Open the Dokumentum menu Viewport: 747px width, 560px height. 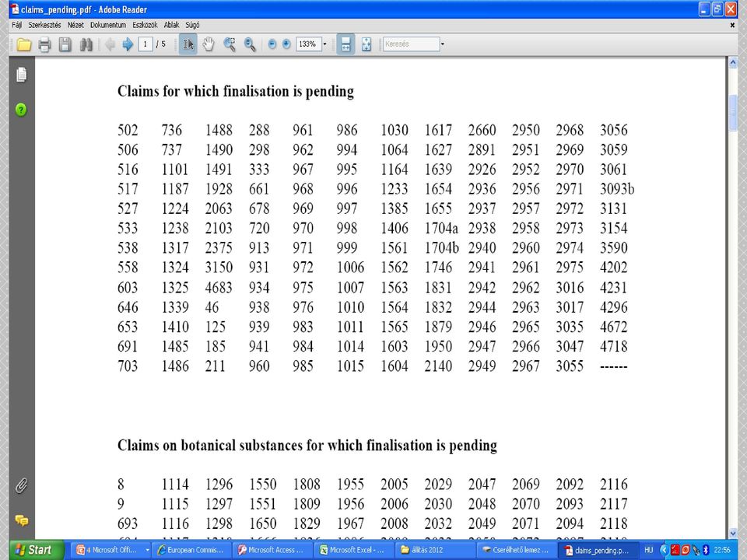pos(108,25)
